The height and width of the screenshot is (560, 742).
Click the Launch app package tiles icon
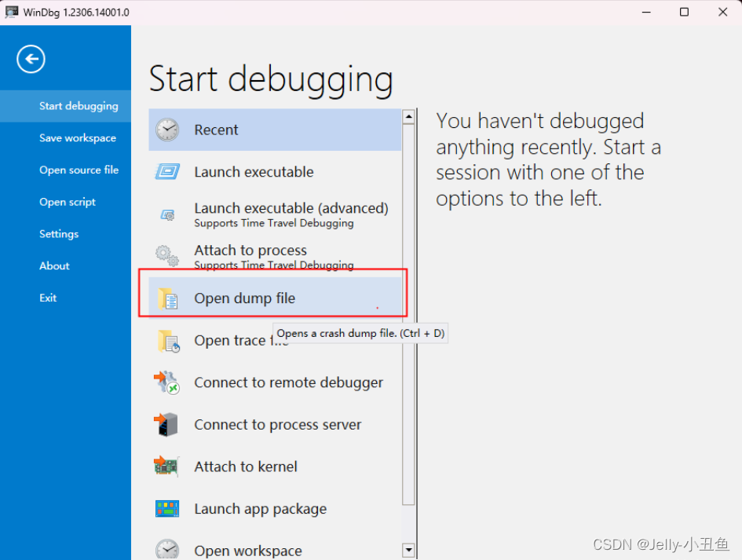tap(167, 509)
